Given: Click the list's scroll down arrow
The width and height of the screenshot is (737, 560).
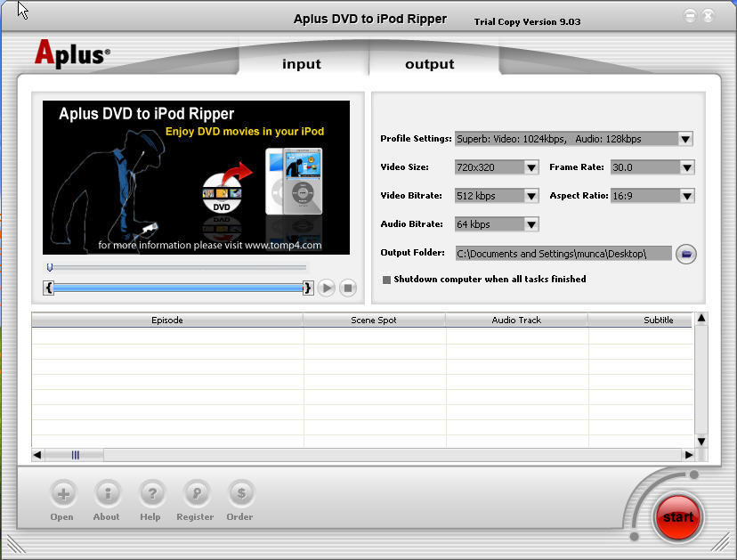Looking at the screenshot, I should click(701, 441).
